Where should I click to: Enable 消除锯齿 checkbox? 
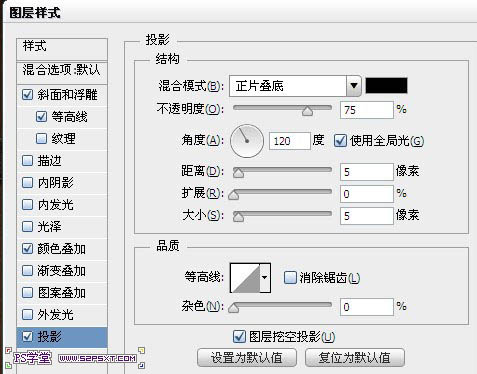[290, 277]
